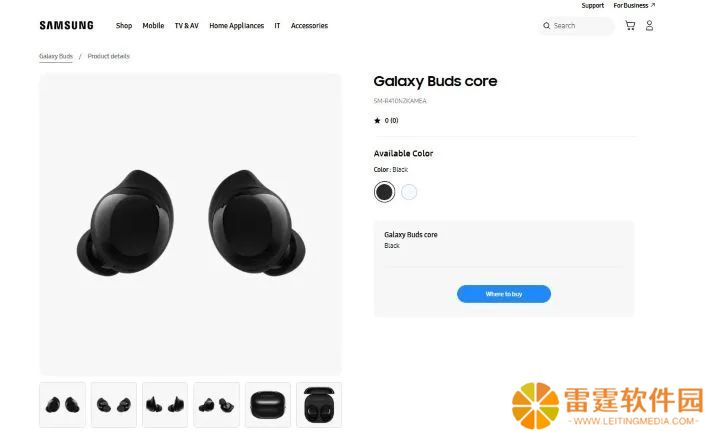Click the star rating icon
The height and width of the screenshot is (431, 708).
(377, 120)
